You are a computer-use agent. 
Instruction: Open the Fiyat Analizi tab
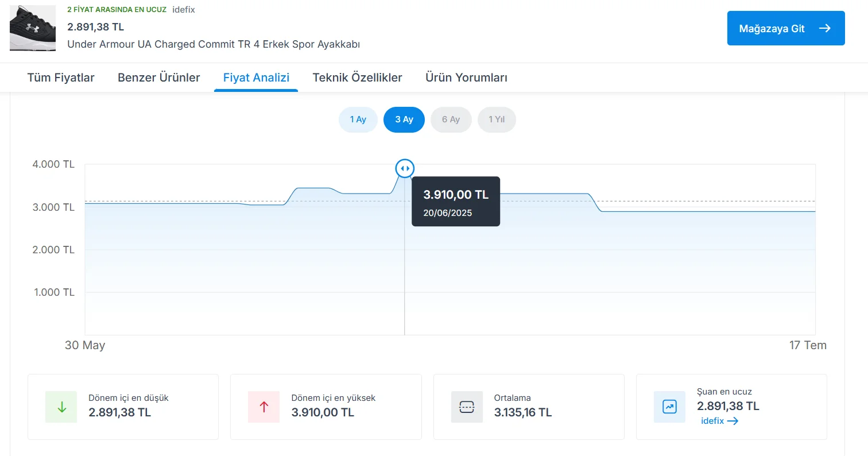[x=256, y=78]
